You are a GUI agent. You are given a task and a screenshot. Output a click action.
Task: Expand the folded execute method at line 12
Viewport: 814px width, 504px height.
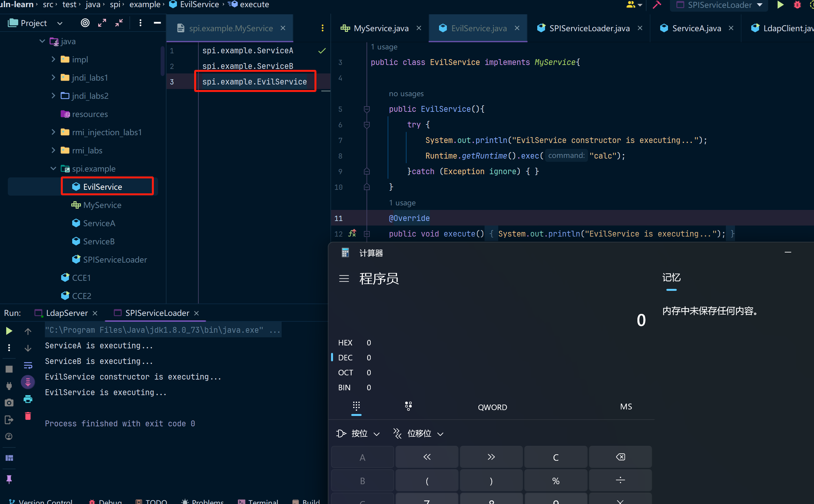click(367, 234)
